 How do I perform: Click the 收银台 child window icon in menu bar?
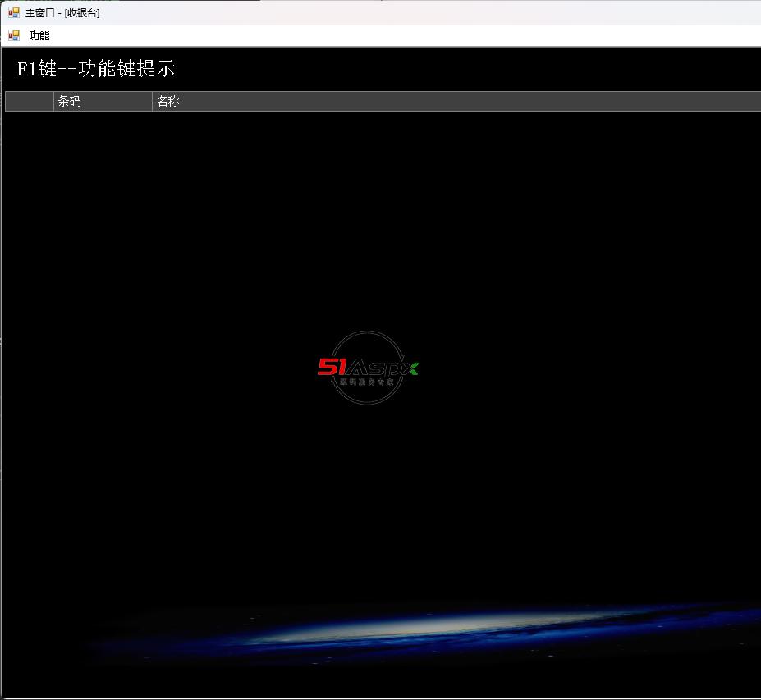point(14,35)
